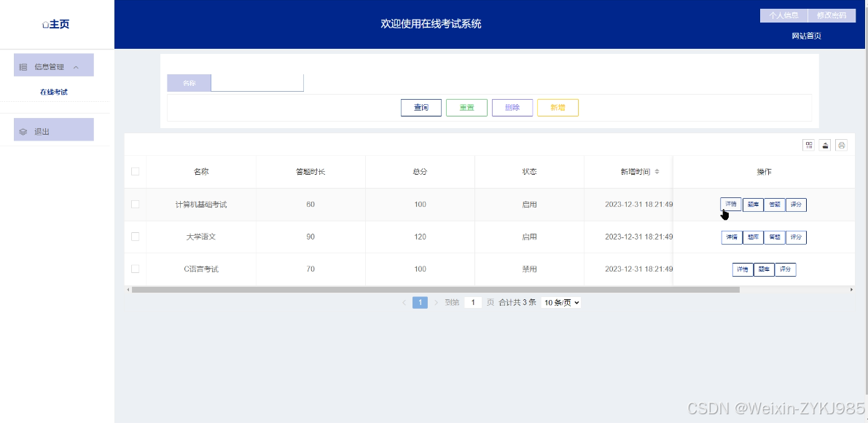The height and width of the screenshot is (423, 868).
Task: Go to 网站首页 link
Action: tap(807, 36)
